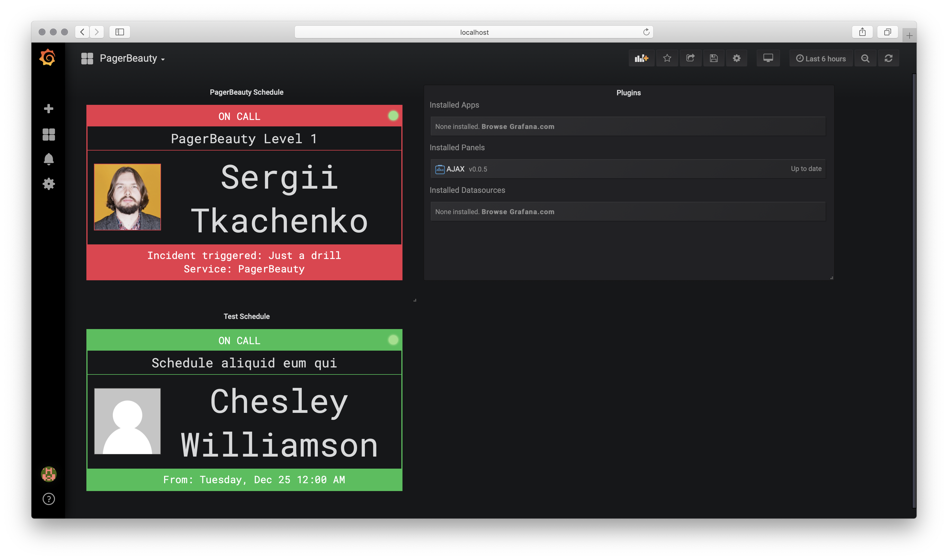Click the green status dot on Test Schedule header
Image resolution: width=948 pixels, height=560 pixels.
[x=393, y=340]
